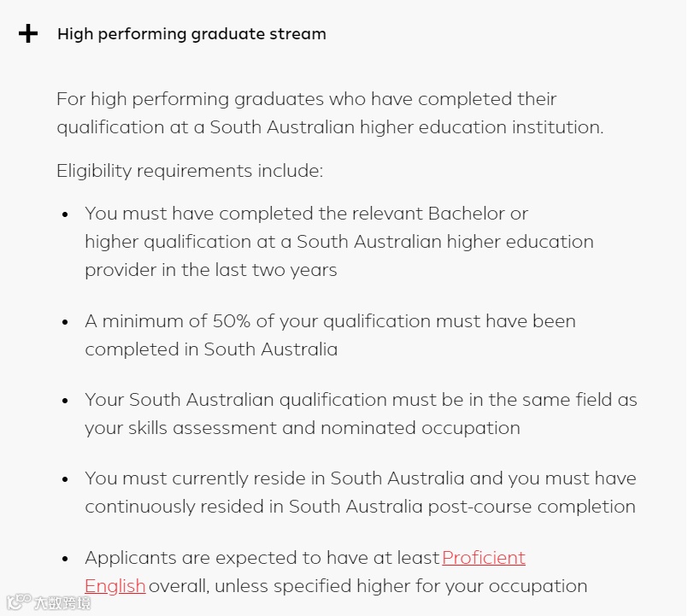688x616 pixels.
Task: Click the bullet before "Applicants are expected"
Action: pyautogui.click(x=65, y=560)
